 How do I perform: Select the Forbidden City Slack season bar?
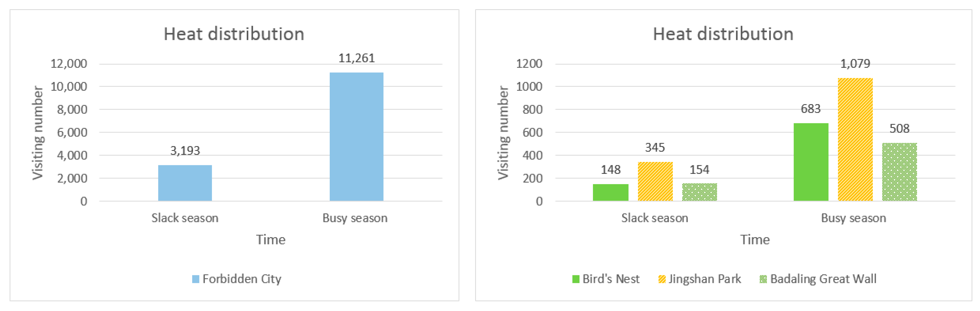[x=185, y=183]
